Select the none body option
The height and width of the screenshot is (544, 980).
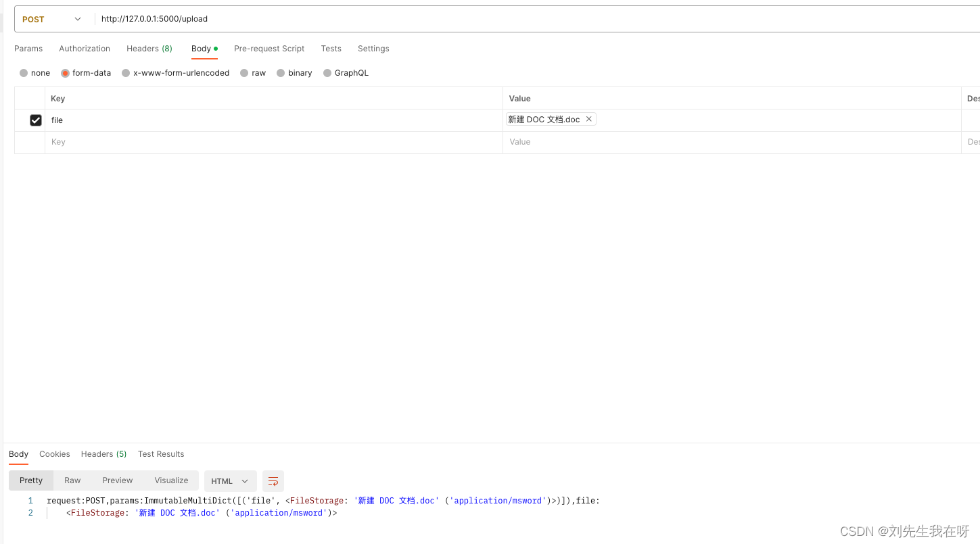click(34, 73)
